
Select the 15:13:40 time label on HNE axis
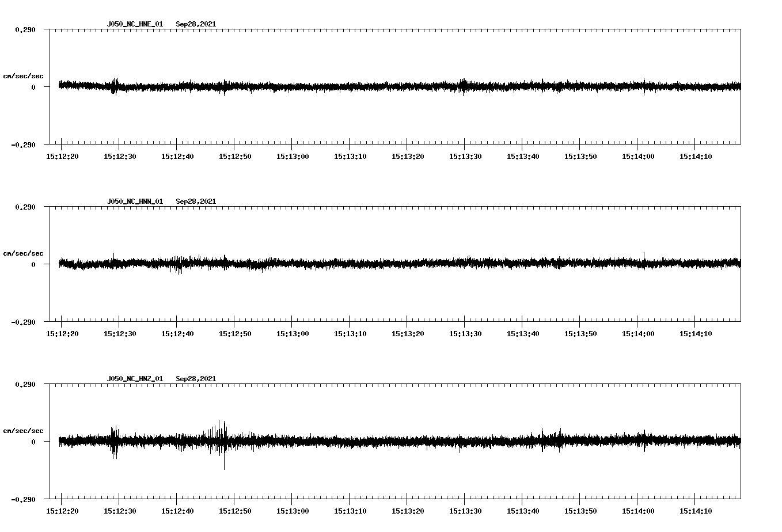tap(523, 157)
